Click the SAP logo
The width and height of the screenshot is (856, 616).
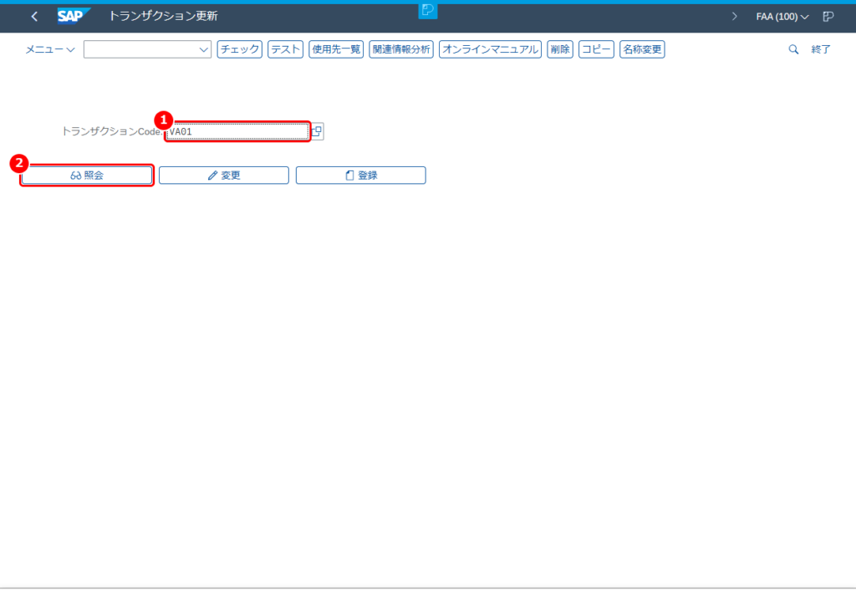(74, 17)
